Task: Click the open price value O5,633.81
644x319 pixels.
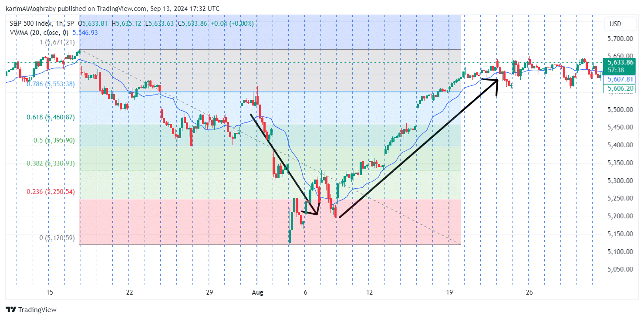Action: 93,24
